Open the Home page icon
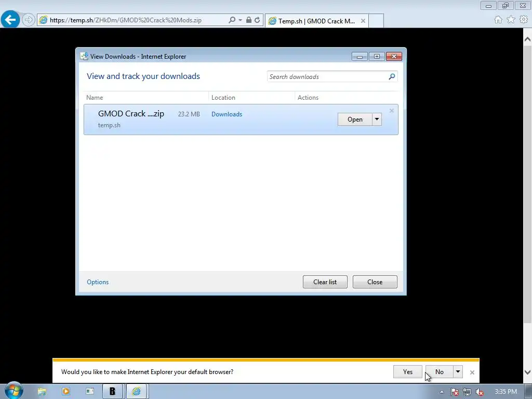The image size is (532, 399). 498,20
